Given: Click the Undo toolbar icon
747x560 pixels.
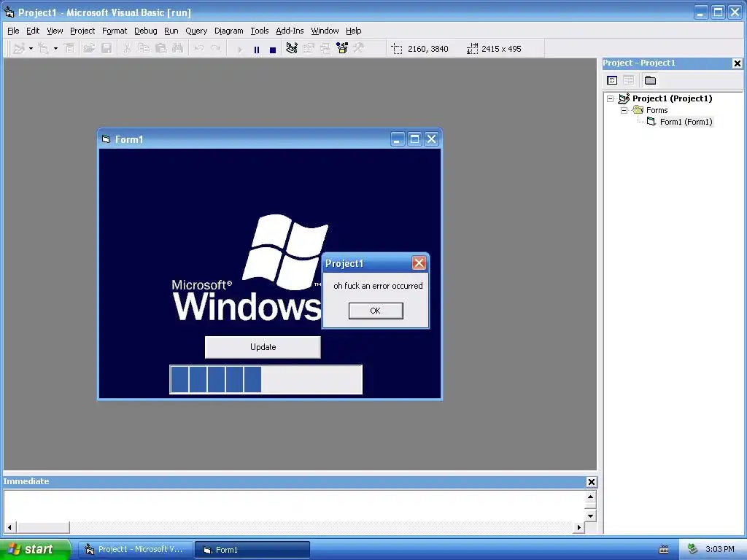Looking at the screenshot, I should click(x=199, y=49).
